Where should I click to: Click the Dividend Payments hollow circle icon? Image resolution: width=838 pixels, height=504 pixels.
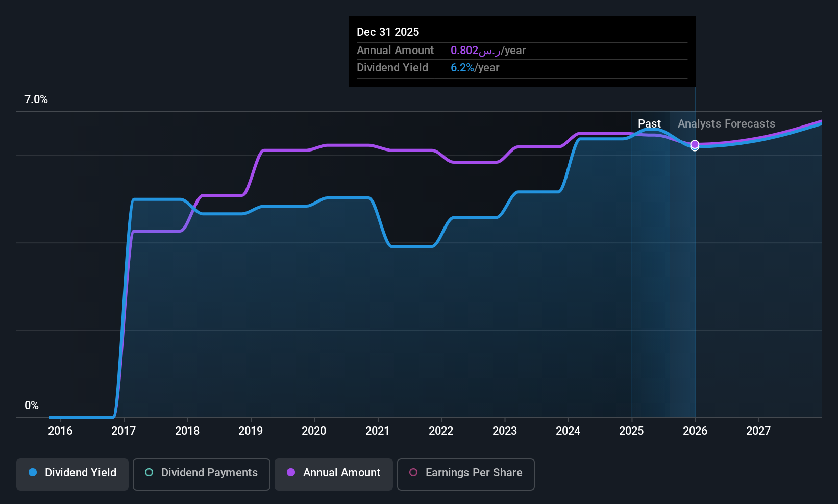(149, 473)
